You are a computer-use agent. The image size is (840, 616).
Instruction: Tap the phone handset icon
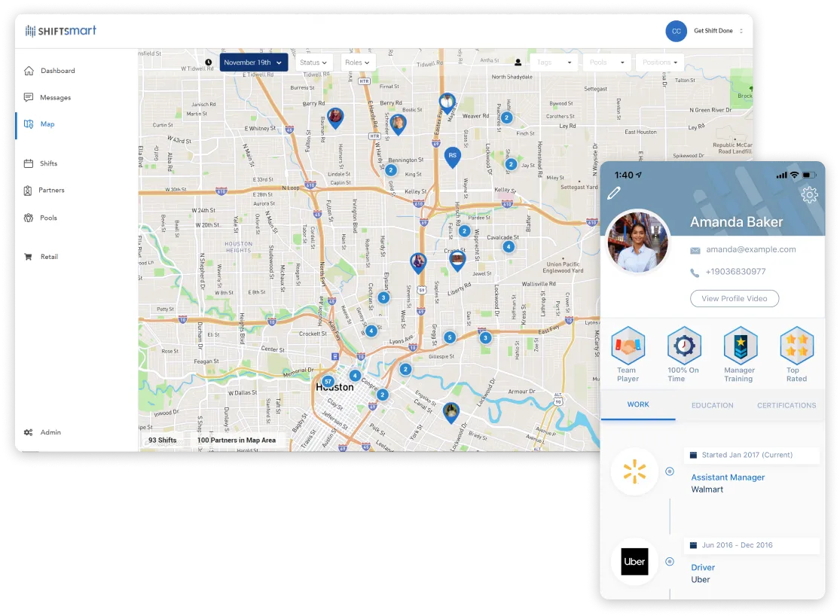point(695,273)
